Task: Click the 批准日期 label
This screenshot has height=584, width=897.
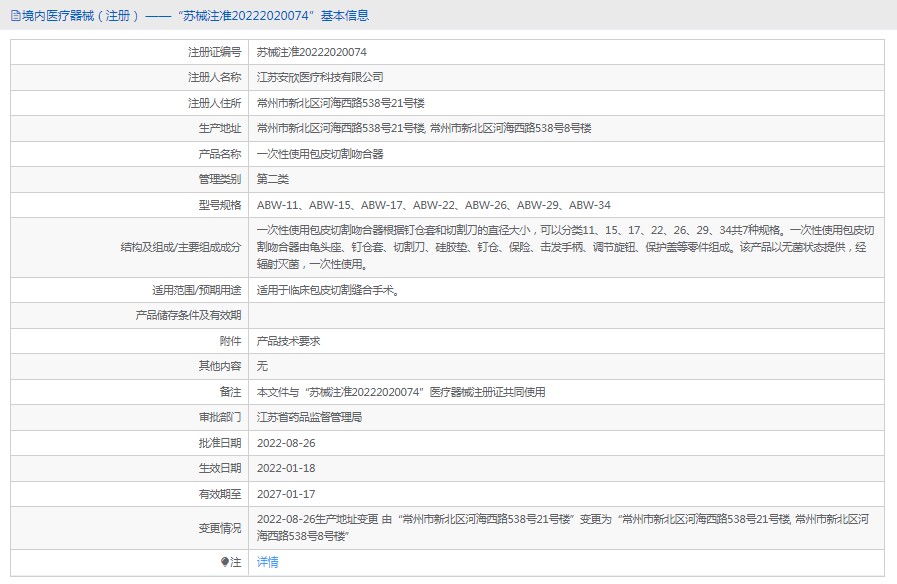Action: pos(220,443)
